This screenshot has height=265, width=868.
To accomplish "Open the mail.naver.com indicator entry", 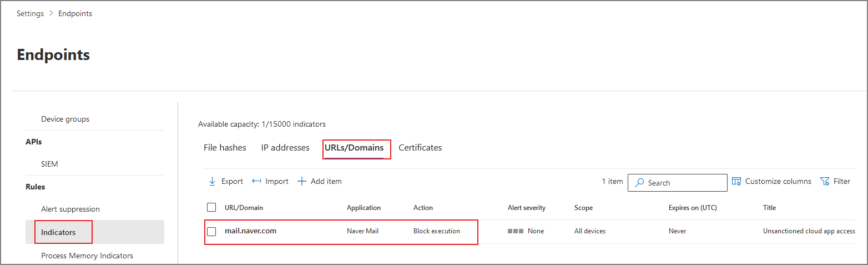I will 250,231.
